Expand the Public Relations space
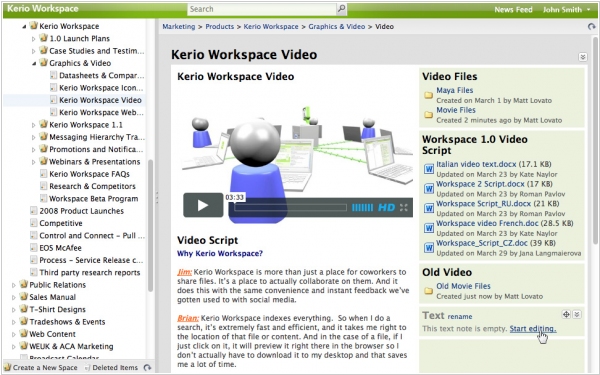The height and width of the screenshot is (375, 600). pyautogui.click(x=13, y=285)
